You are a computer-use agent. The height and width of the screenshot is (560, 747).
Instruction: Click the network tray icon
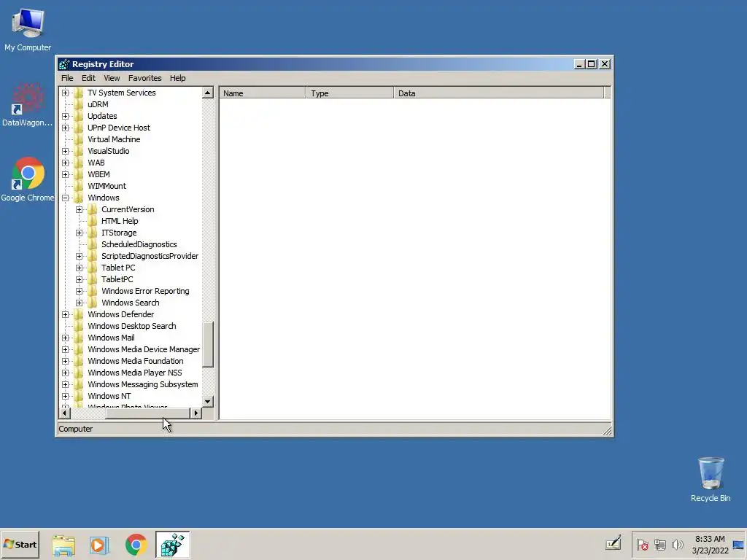659,545
